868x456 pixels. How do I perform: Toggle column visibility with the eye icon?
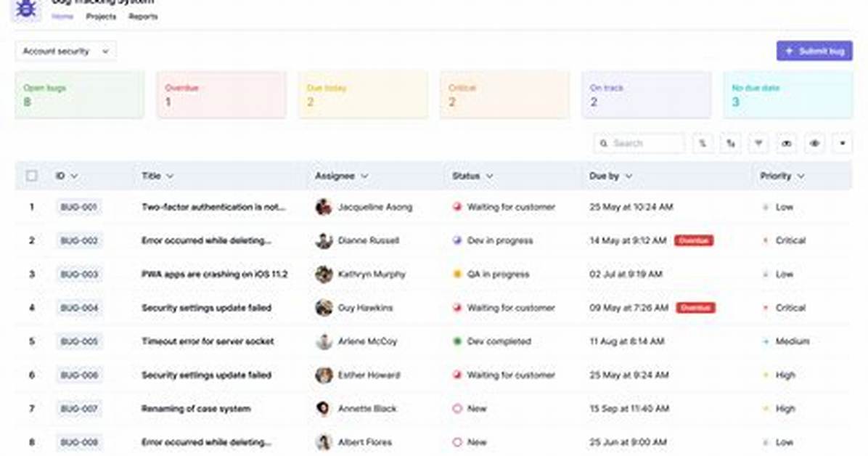(814, 144)
